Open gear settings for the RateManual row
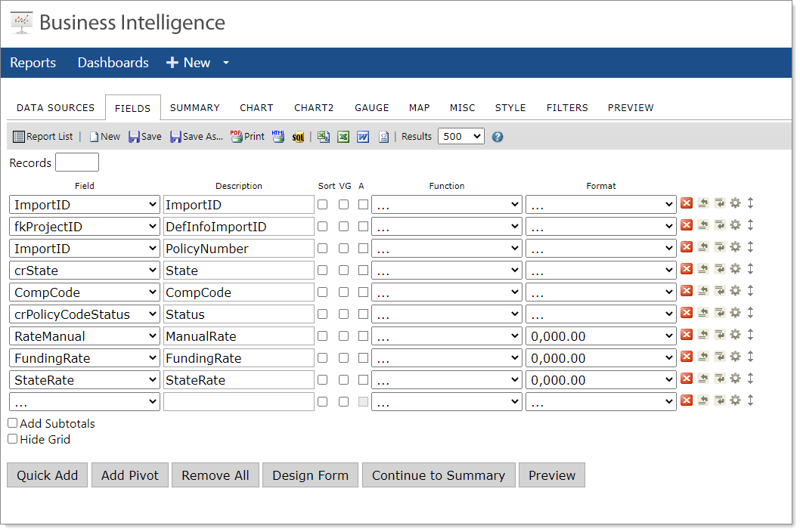The height and width of the screenshot is (532, 800). click(x=735, y=335)
